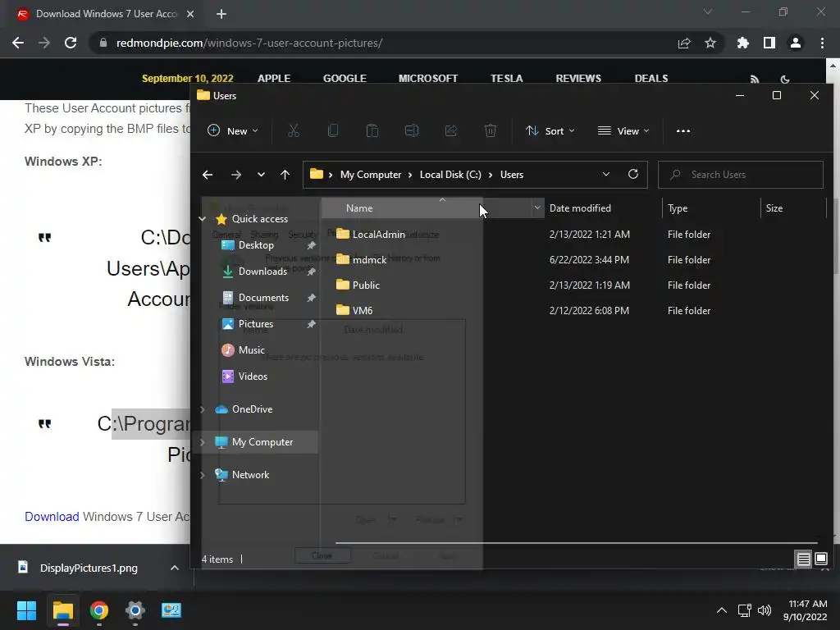Click the Paste clipboard icon in Explorer toolbar

coord(372,130)
